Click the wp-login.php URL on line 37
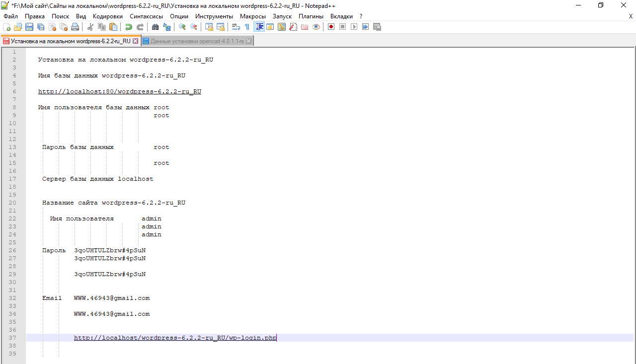636x364 pixels. (x=175, y=338)
